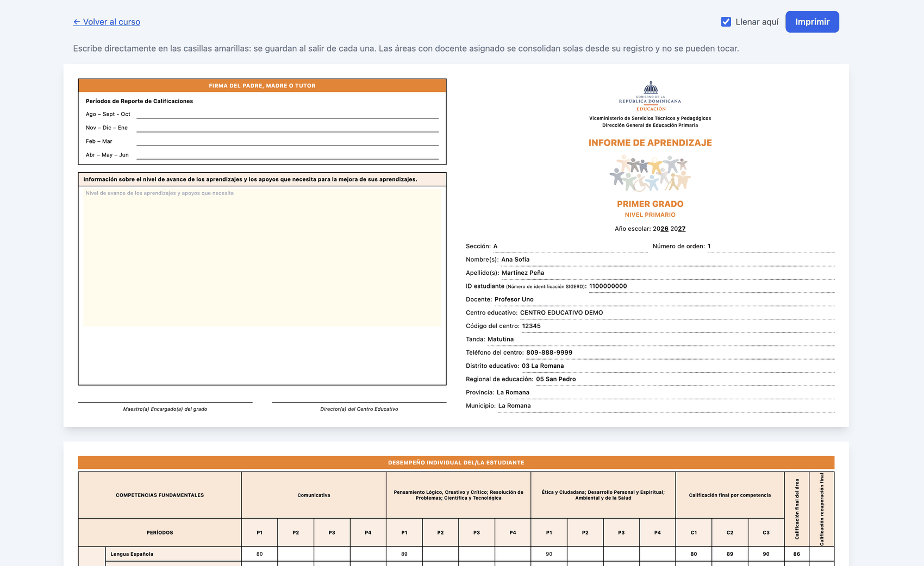Viewport: 924px width, 566px height.
Task: Click Lengua Española Ética y Ciudadana P1 grade 90
Action: coord(549,554)
